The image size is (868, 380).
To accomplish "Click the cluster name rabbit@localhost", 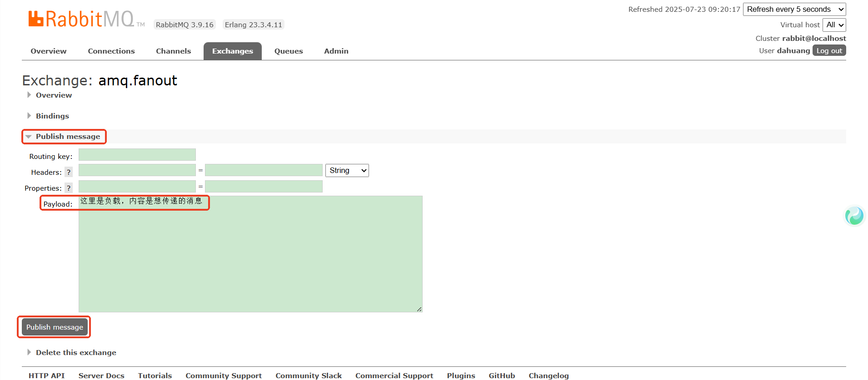I will 814,38.
